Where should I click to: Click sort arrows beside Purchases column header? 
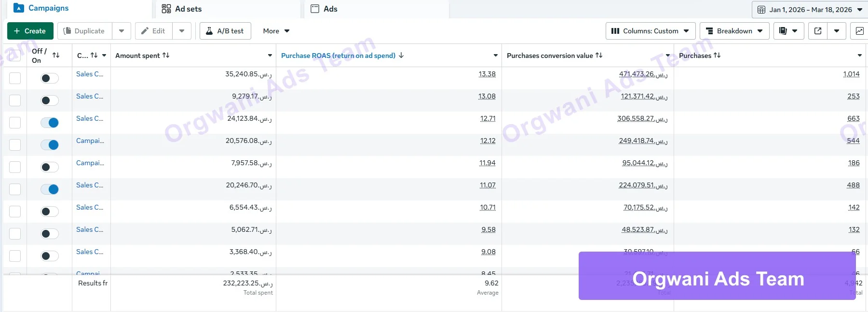point(717,56)
